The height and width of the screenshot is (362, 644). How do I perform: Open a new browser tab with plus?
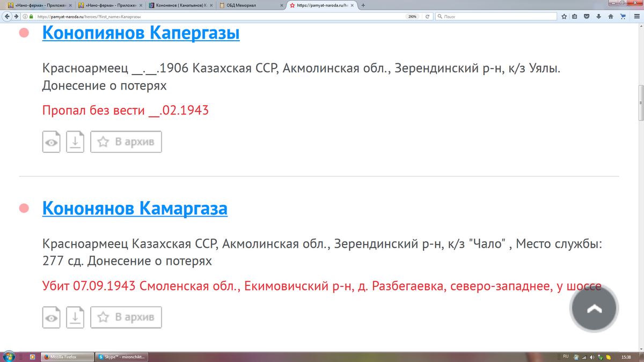tap(363, 5)
